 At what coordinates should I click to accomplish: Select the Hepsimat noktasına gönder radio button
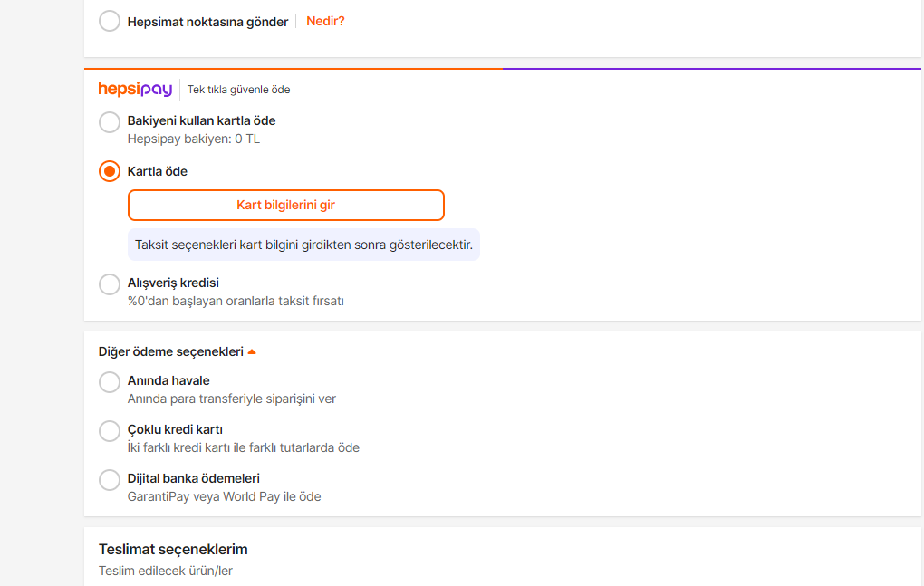[110, 22]
